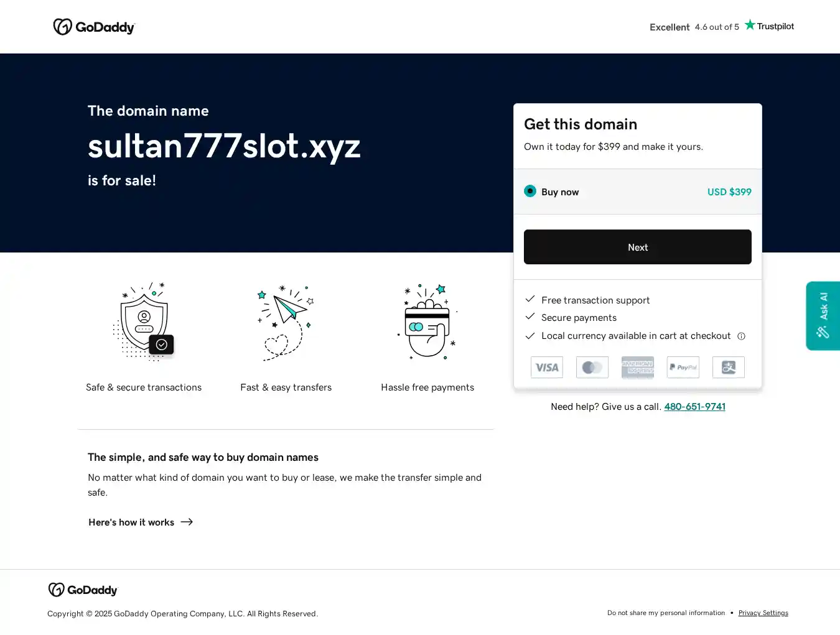Click the Alipay payment icon
This screenshot has width=840, height=635.
[729, 368]
